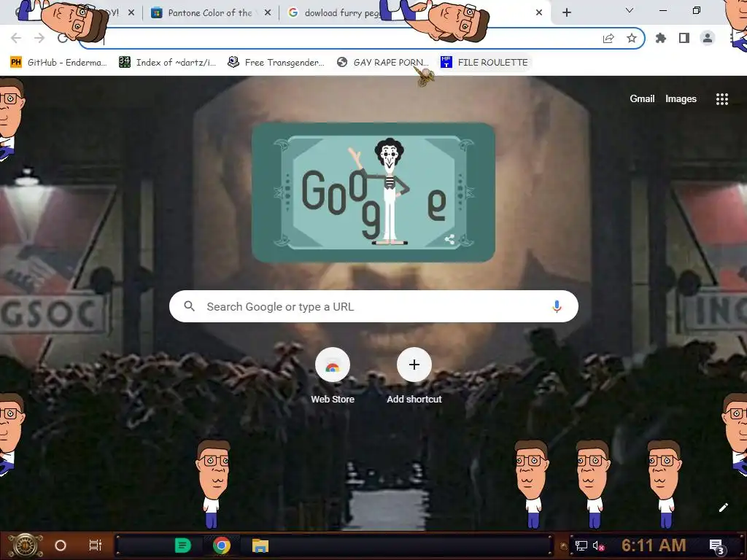Open Task View from the taskbar
Screen dimensions: 747x560
(96, 545)
